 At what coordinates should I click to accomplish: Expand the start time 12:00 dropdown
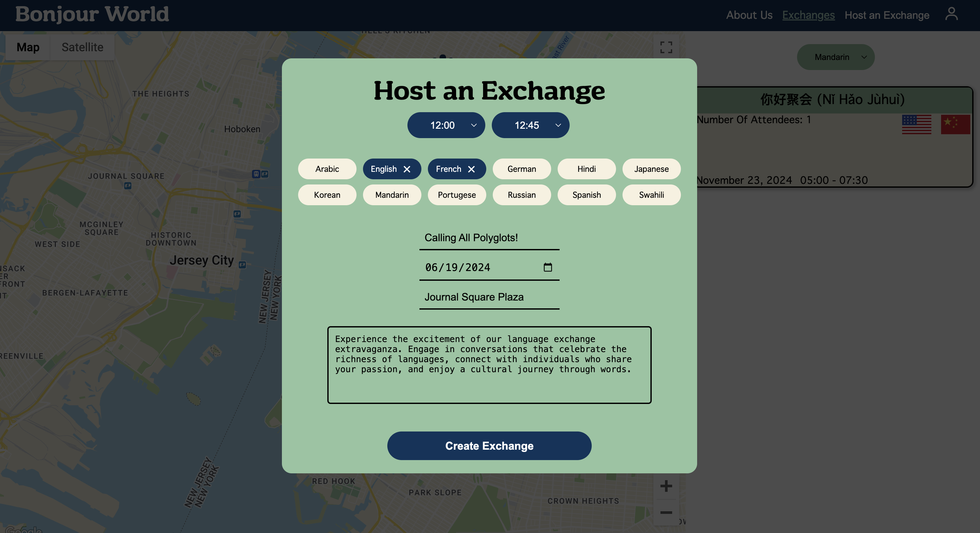[x=446, y=125]
